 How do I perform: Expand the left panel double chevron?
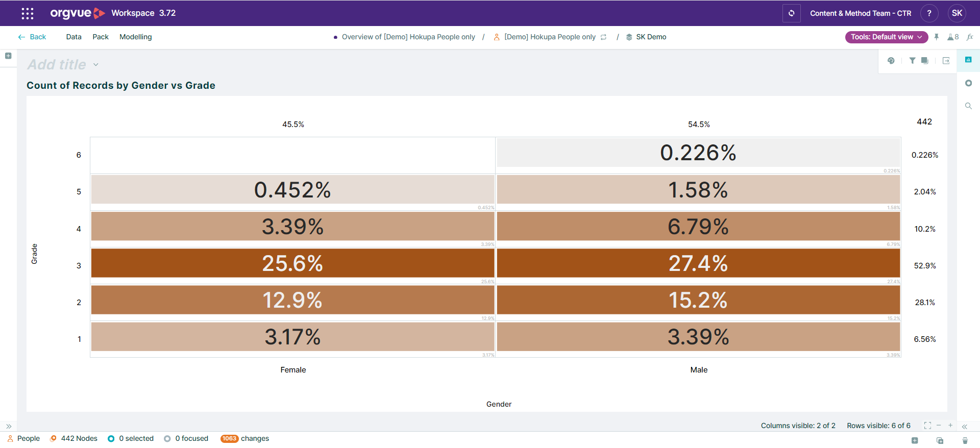[x=9, y=426]
